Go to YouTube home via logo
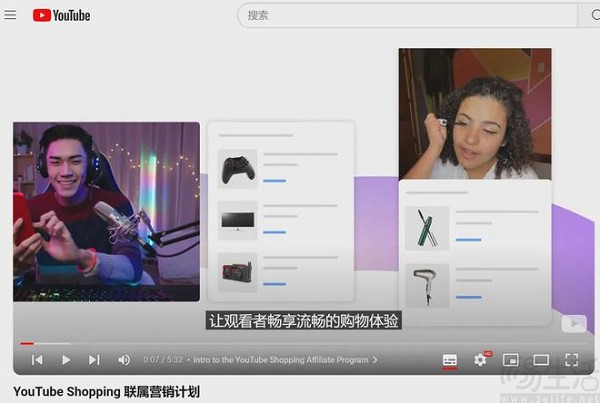The height and width of the screenshot is (403, 600). 62,15
